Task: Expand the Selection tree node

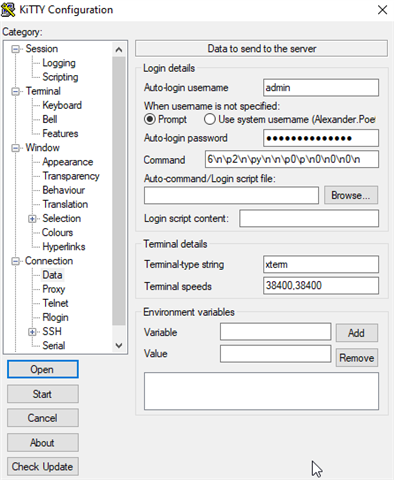Action: 32,219
